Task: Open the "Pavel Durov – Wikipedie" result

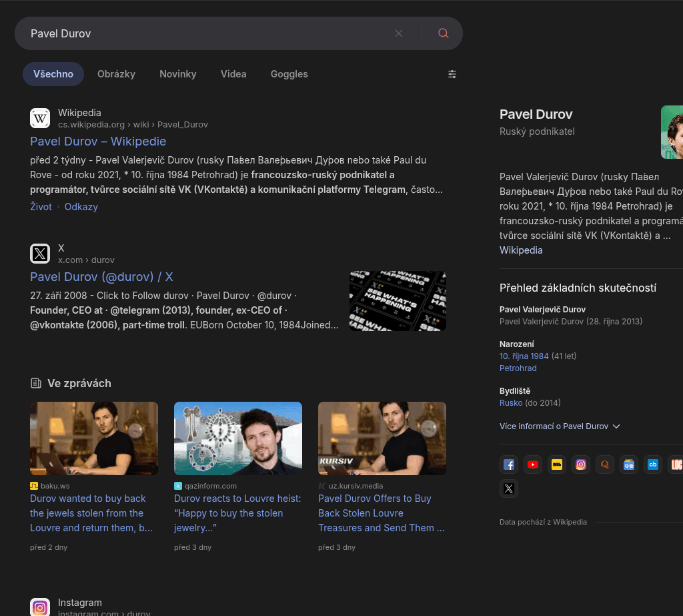Action: 98,141
